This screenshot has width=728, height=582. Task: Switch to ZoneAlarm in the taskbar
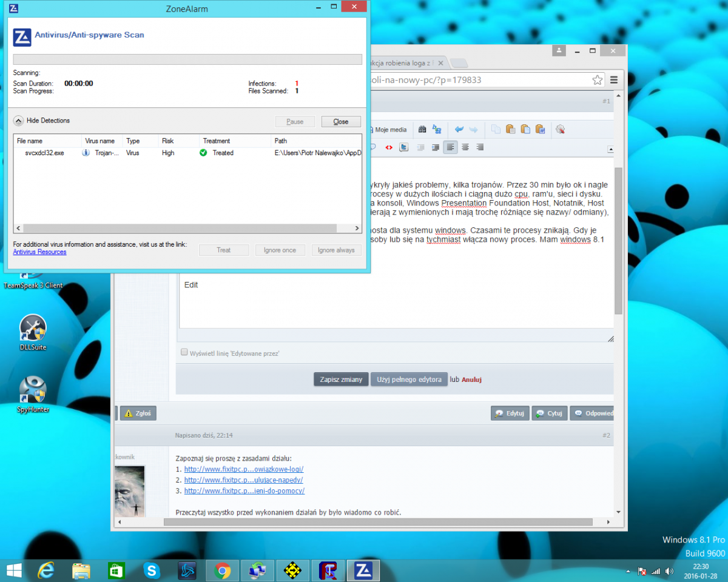coord(363,570)
